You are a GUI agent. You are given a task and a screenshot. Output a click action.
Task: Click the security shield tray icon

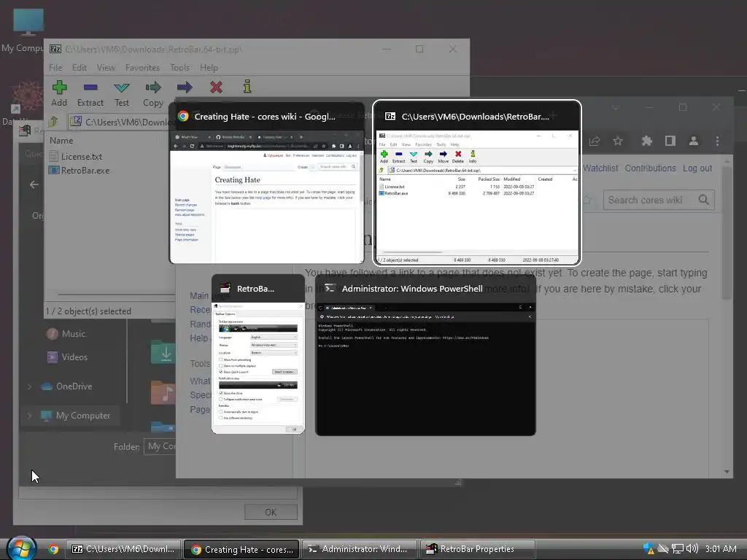coord(649,549)
